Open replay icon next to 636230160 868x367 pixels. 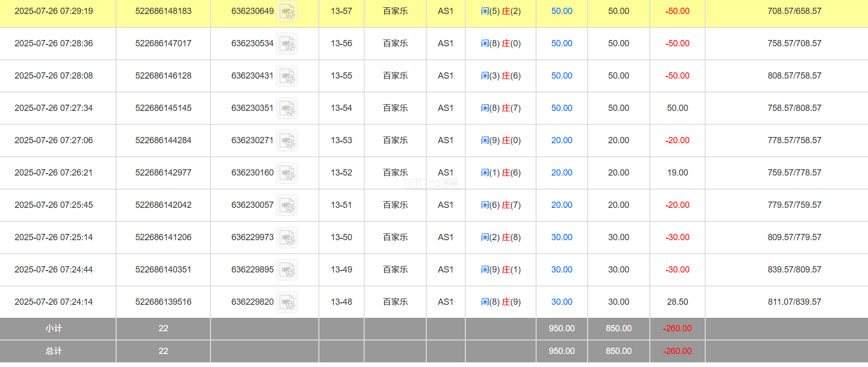click(x=287, y=173)
